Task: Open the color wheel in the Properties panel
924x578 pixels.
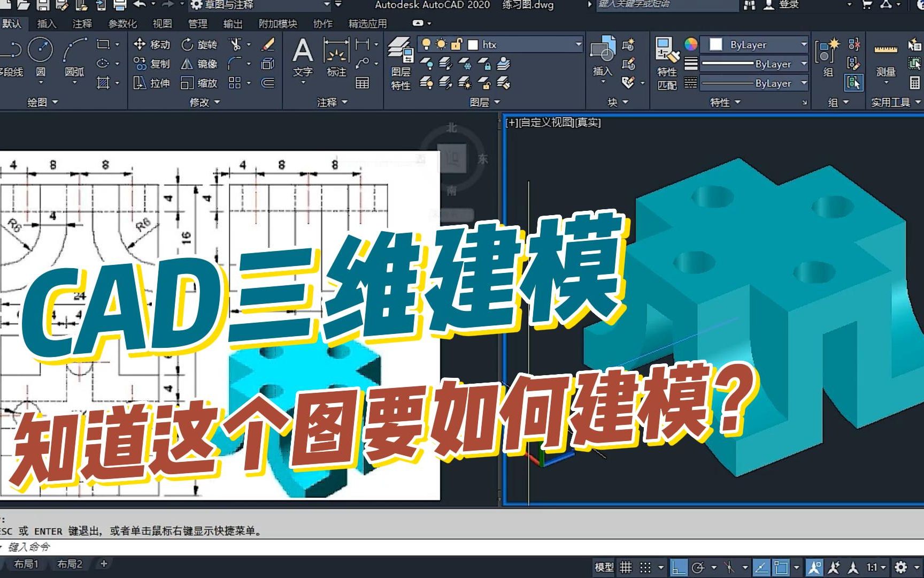Action: [x=690, y=44]
